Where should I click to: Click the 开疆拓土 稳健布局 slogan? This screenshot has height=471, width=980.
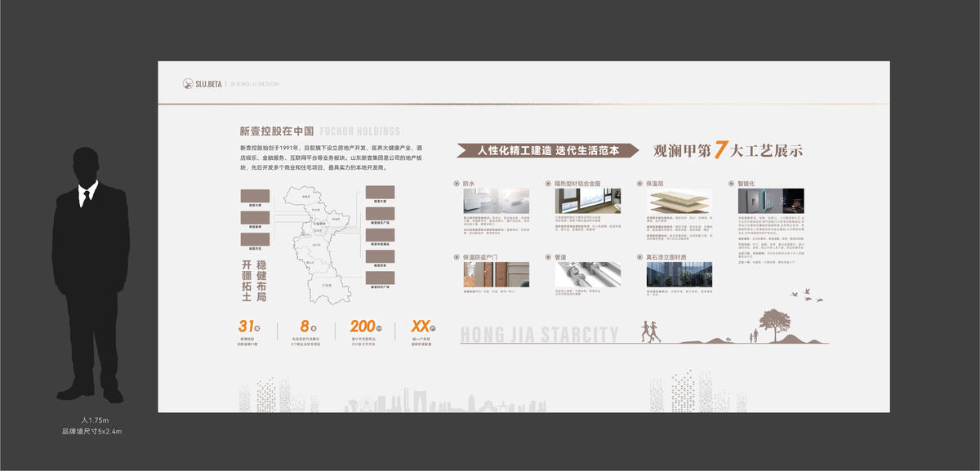[x=255, y=282]
